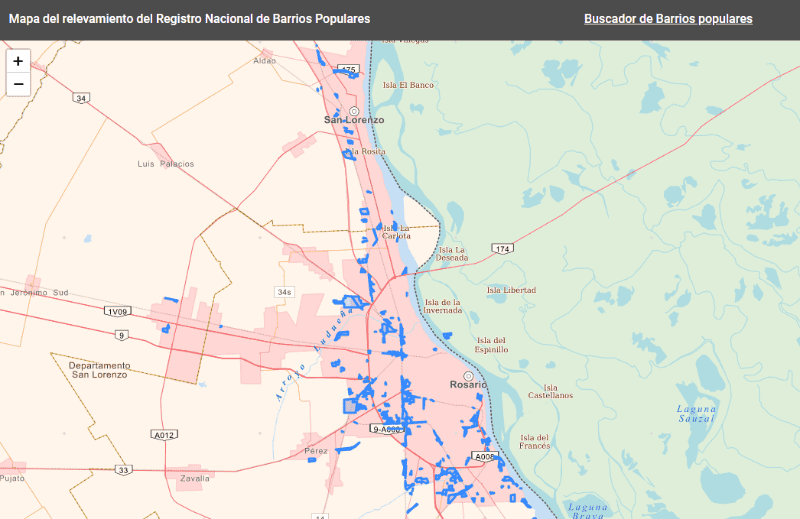Viewport: 800px width, 519px height.
Task: Select the San Lorenzo city label
Action: coord(353,120)
